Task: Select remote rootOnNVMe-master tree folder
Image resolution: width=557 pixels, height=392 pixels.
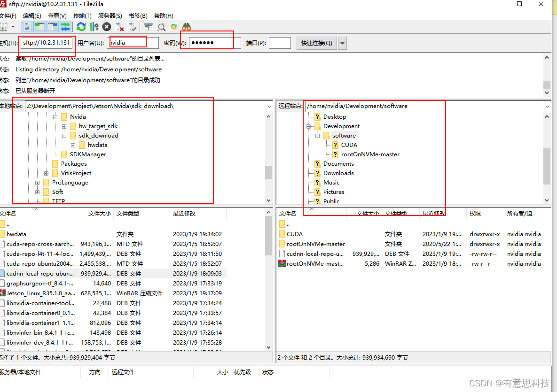Action: tap(370, 154)
